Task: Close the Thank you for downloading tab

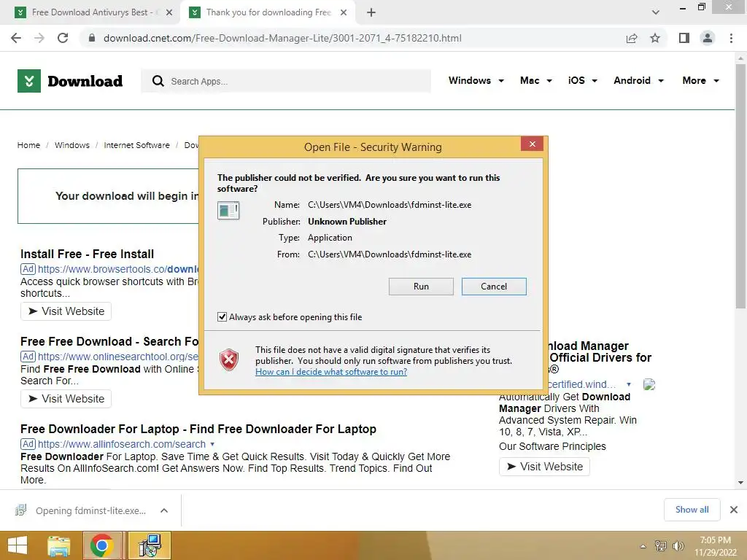Action: (344, 12)
